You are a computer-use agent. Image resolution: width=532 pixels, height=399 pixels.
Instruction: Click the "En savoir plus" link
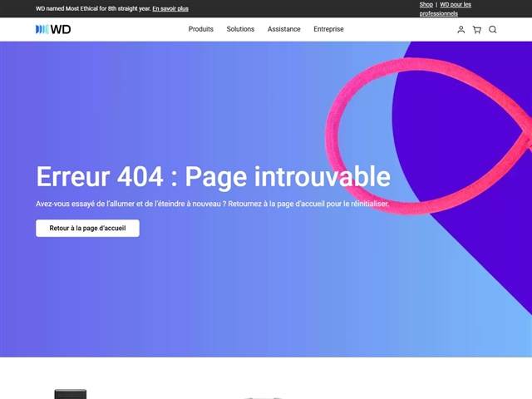pyautogui.click(x=170, y=8)
